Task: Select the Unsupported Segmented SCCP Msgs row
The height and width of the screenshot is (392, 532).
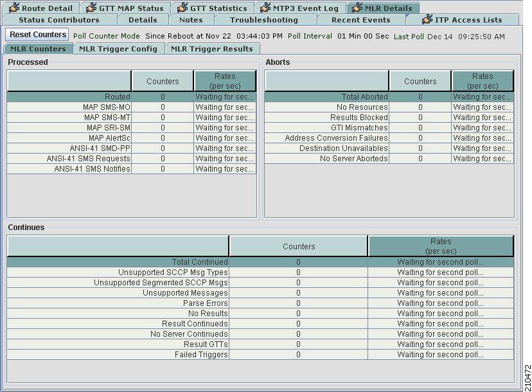Action: point(260,283)
